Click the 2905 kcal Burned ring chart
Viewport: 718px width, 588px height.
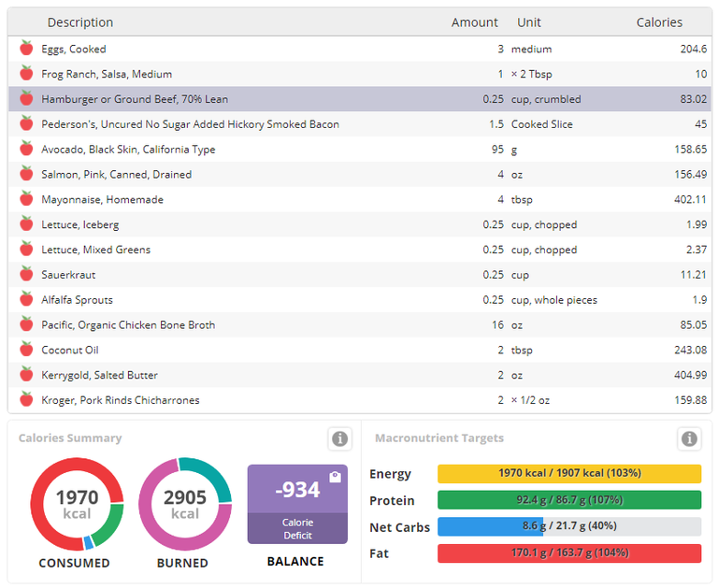click(185, 504)
